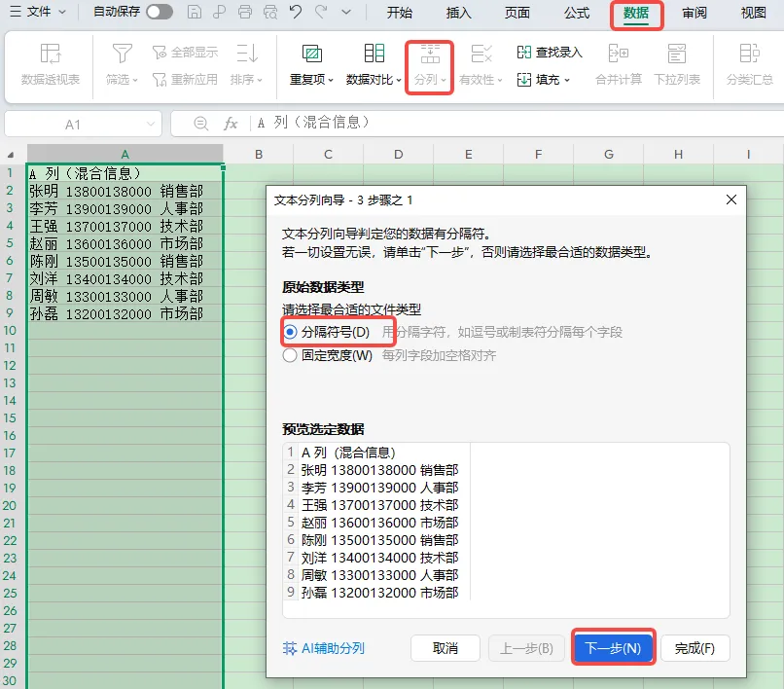Expand the 排序 dropdown arrow
Screen dimensions: 784x689
click(260, 80)
